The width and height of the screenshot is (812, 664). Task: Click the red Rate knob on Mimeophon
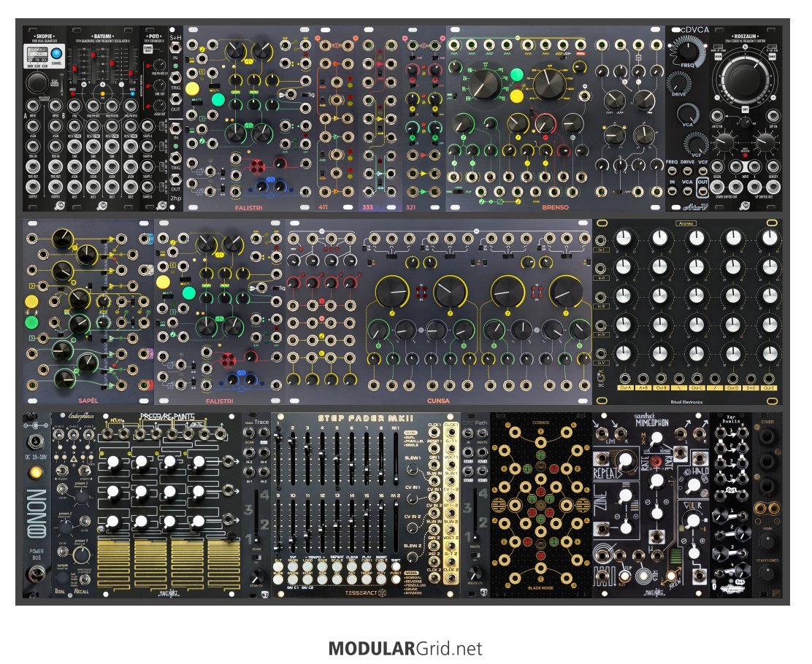656,461
